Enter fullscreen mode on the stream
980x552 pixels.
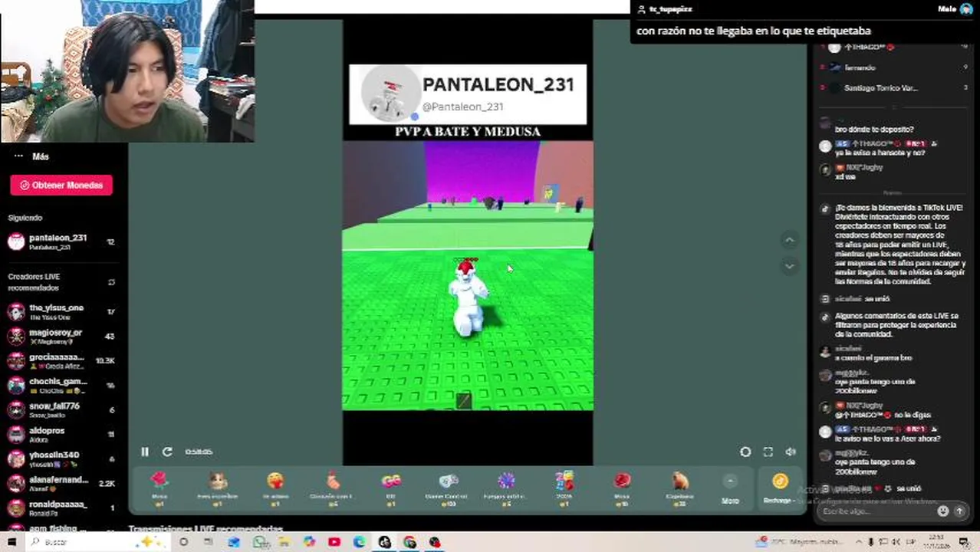[x=768, y=452]
